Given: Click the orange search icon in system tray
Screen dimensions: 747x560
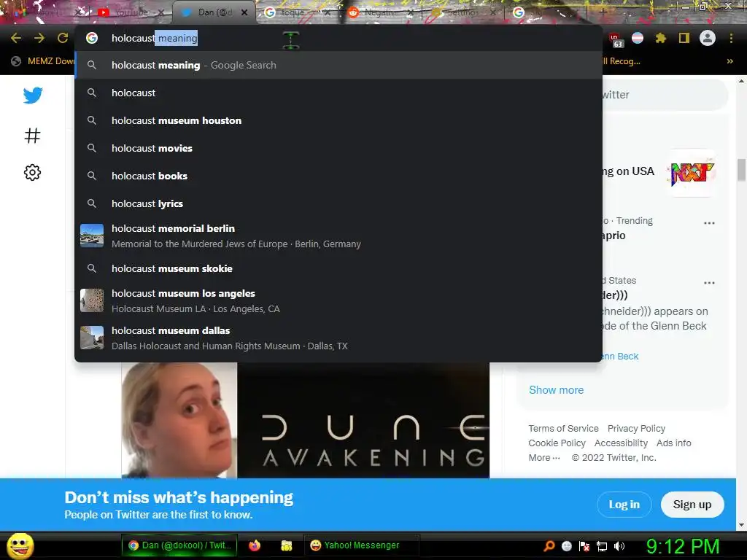Looking at the screenshot, I should coord(549,546).
